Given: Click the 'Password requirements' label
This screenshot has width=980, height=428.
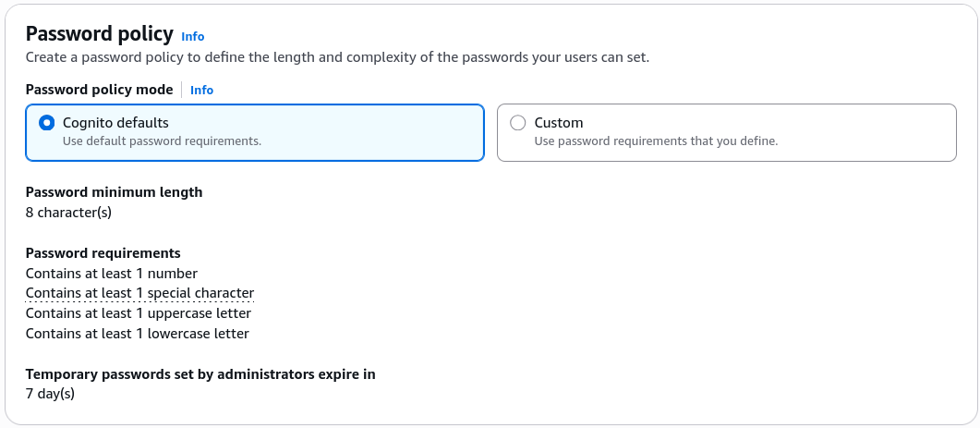Looking at the screenshot, I should (x=103, y=252).
